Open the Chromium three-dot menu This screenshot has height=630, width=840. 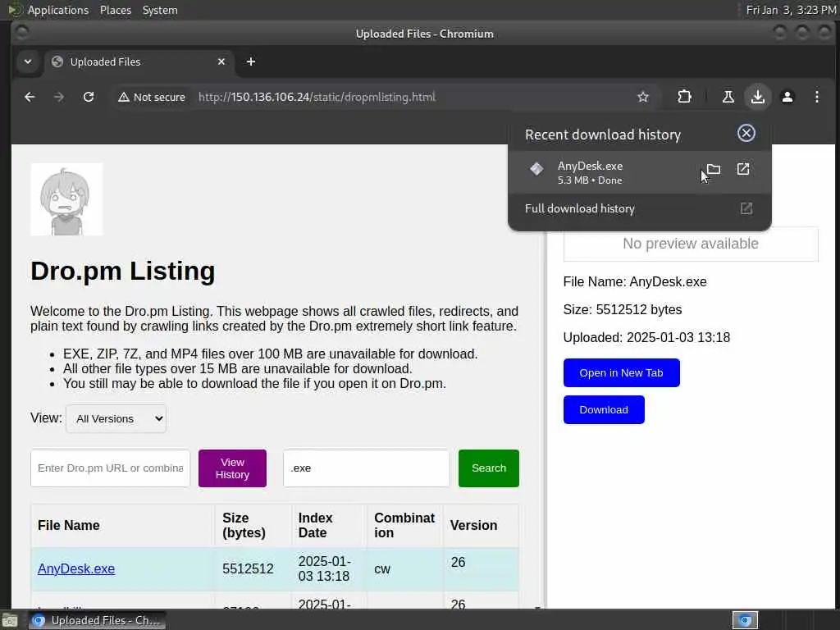(x=816, y=97)
